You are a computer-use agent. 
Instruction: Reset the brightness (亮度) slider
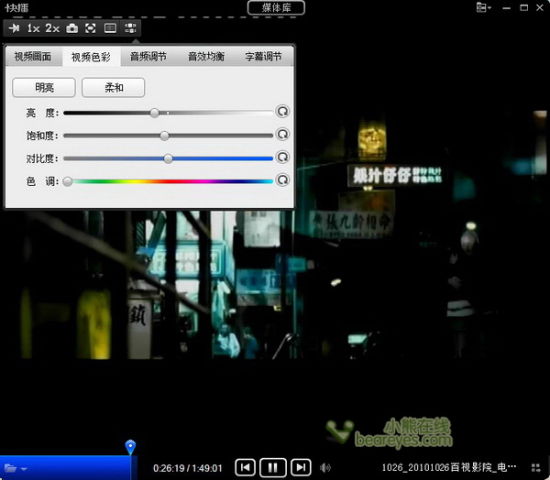tap(282, 112)
